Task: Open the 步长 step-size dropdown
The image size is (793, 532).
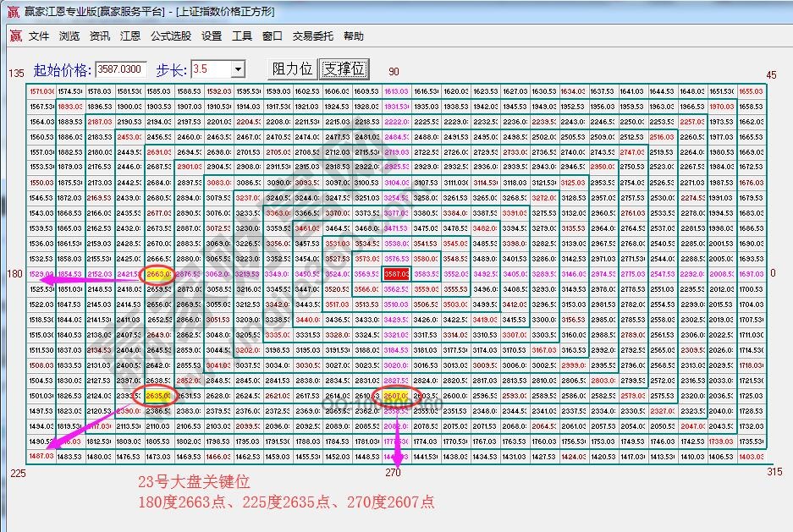Action: coord(238,69)
